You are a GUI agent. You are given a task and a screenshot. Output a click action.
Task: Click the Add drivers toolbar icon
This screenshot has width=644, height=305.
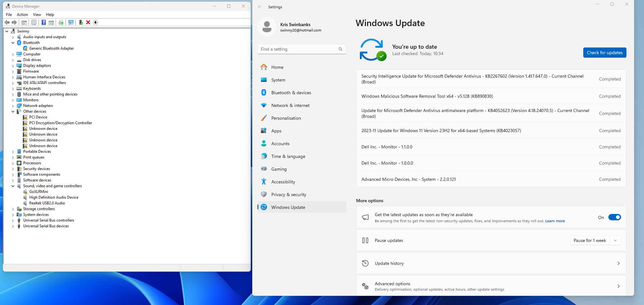[81, 22]
